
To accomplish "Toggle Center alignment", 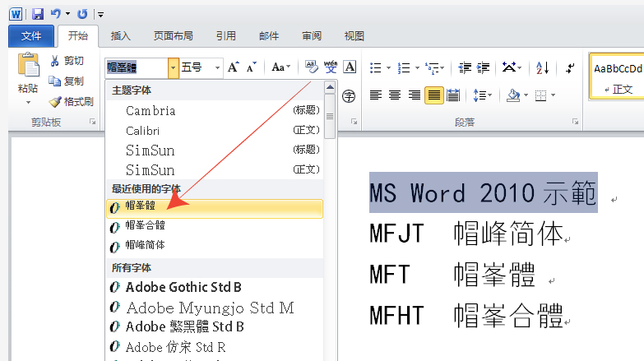I will click(x=395, y=95).
